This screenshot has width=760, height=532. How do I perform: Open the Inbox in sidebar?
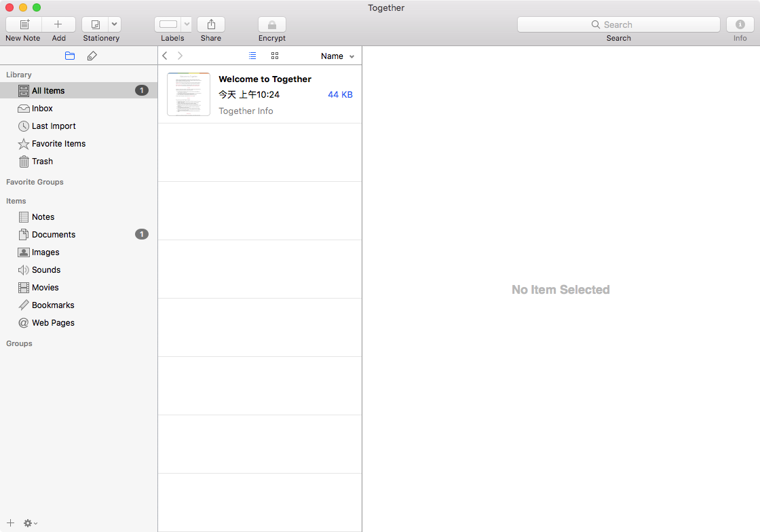[79, 108]
